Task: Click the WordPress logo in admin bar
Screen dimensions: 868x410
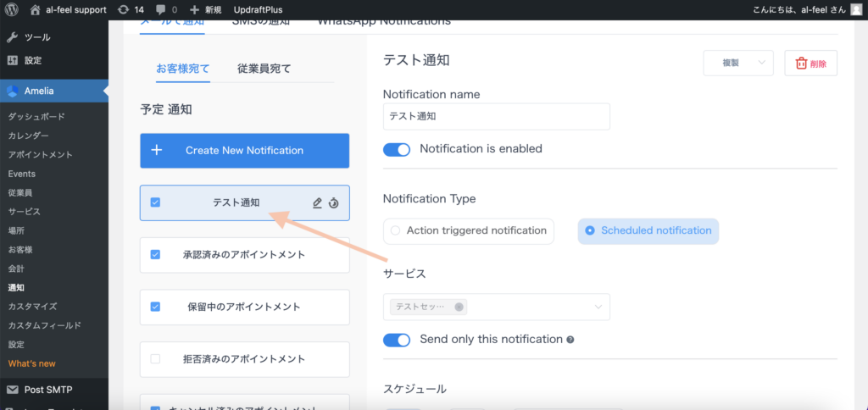Action: pyautogui.click(x=12, y=9)
